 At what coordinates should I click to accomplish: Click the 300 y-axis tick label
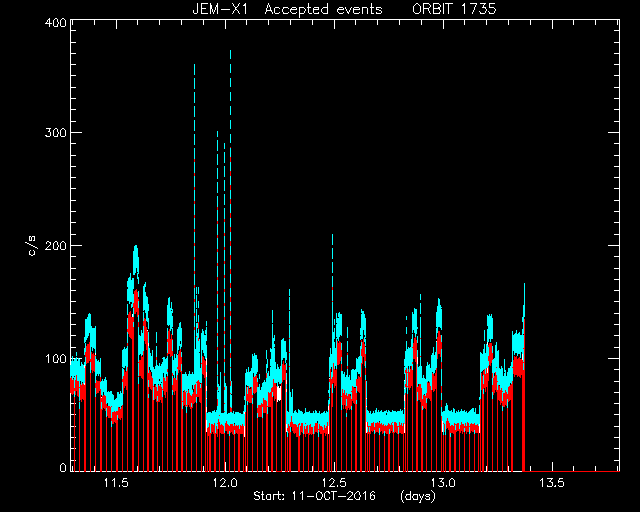(x=55, y=133)
